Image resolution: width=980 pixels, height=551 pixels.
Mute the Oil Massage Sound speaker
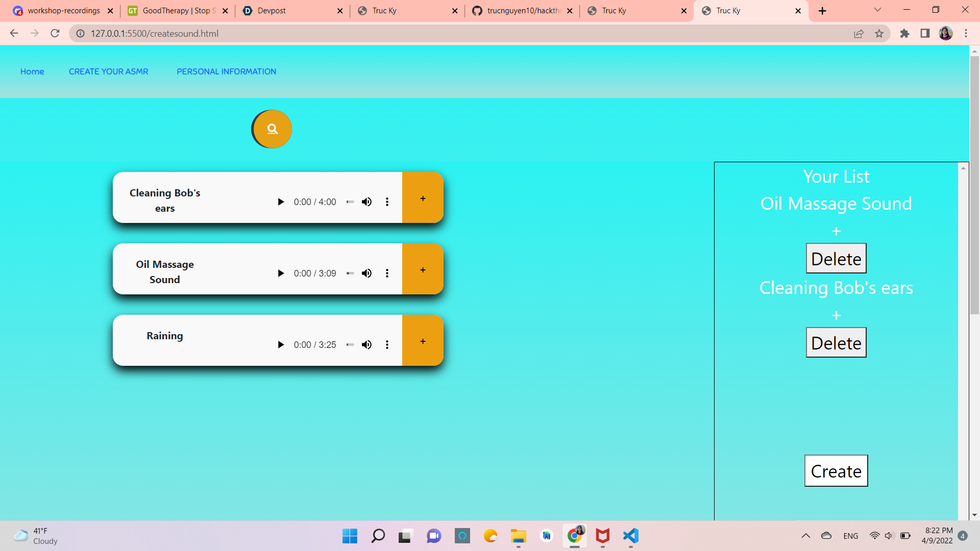(366, 273)
